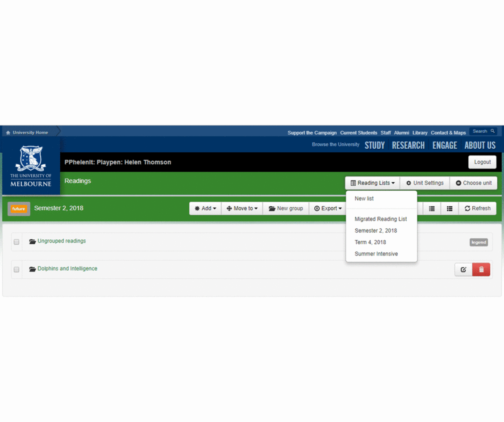This screenshot has width=504, height=422.
Task: Select New list from Reading Lists menu
Action: click(x=364, y=199)
